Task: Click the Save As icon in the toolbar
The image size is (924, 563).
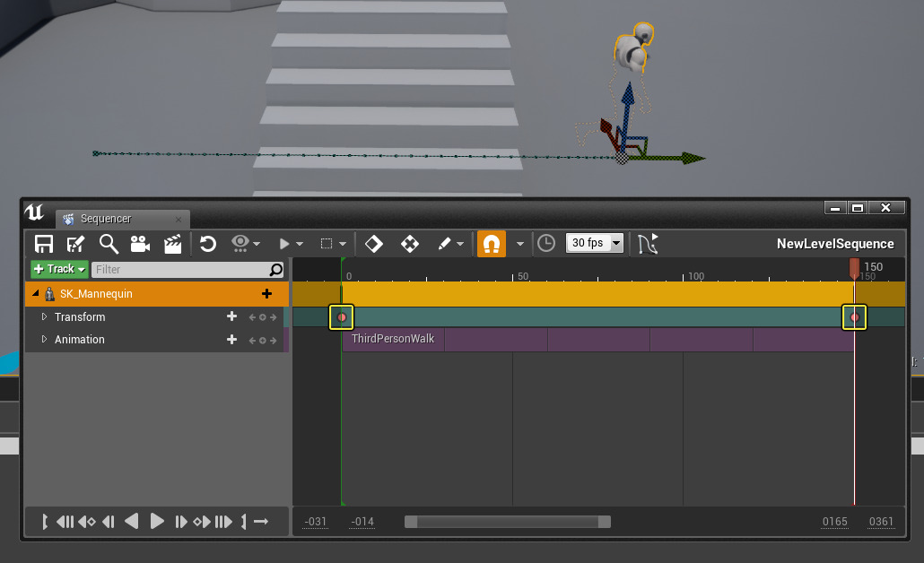Action: (75, 243)
